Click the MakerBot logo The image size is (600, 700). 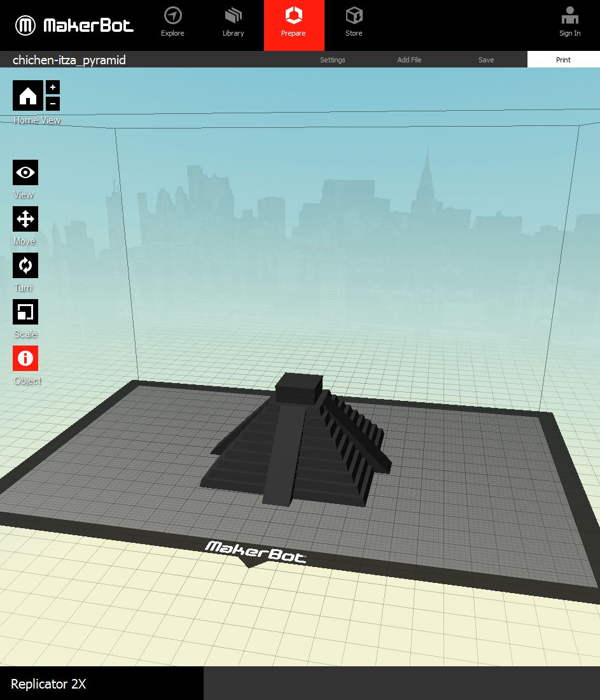coord(74,25)
